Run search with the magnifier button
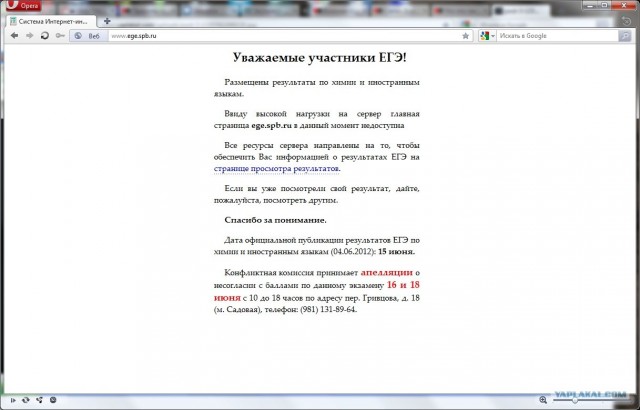This screenshot has width=640, height=410. (x=625, y=36)
